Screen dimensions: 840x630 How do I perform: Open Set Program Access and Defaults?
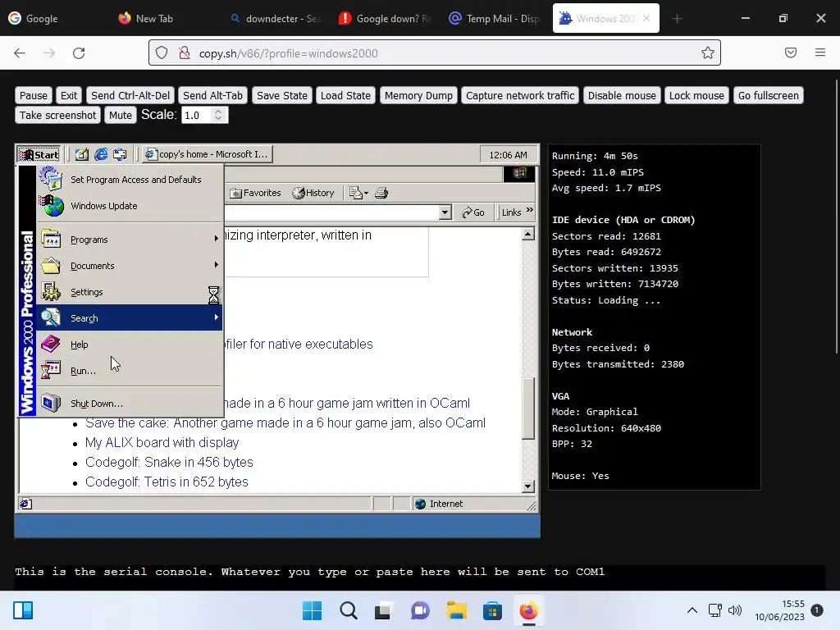point(130,180)
